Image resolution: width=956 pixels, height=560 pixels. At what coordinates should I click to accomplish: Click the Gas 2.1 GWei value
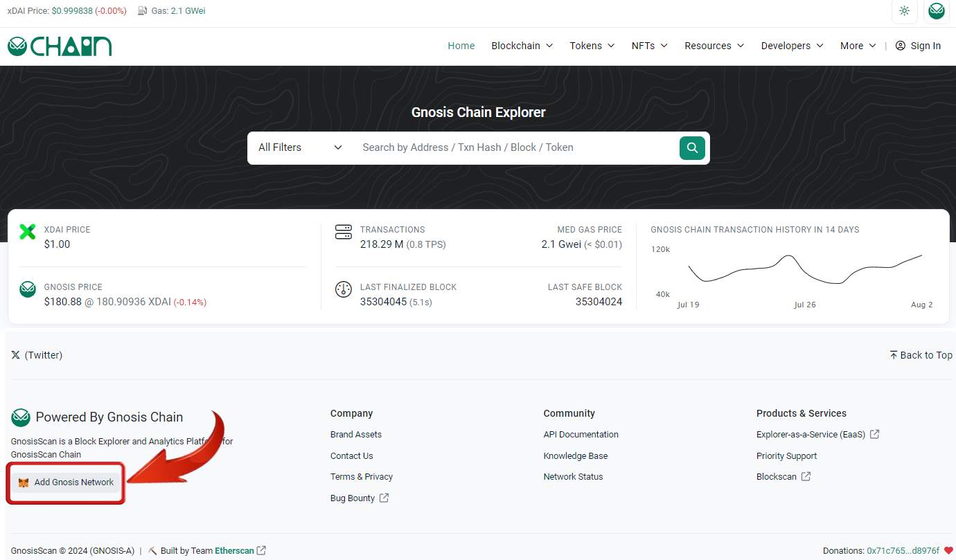(188, 11)
